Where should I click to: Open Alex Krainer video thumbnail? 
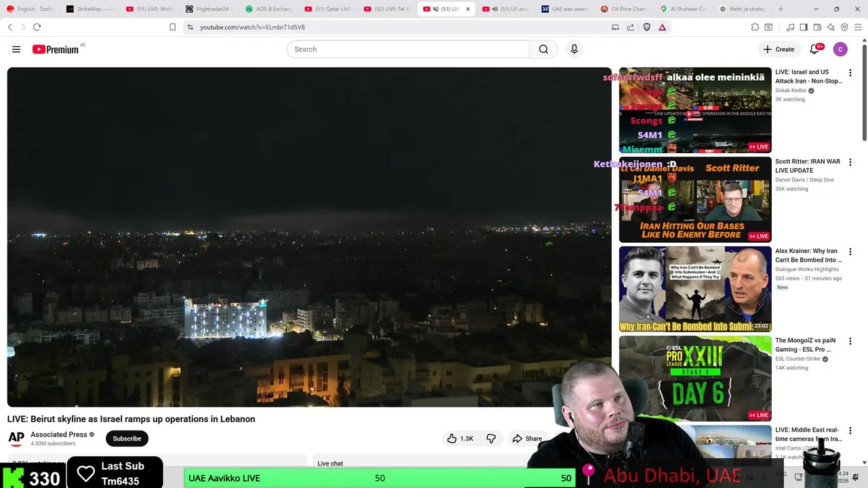[x=695, y=289]
